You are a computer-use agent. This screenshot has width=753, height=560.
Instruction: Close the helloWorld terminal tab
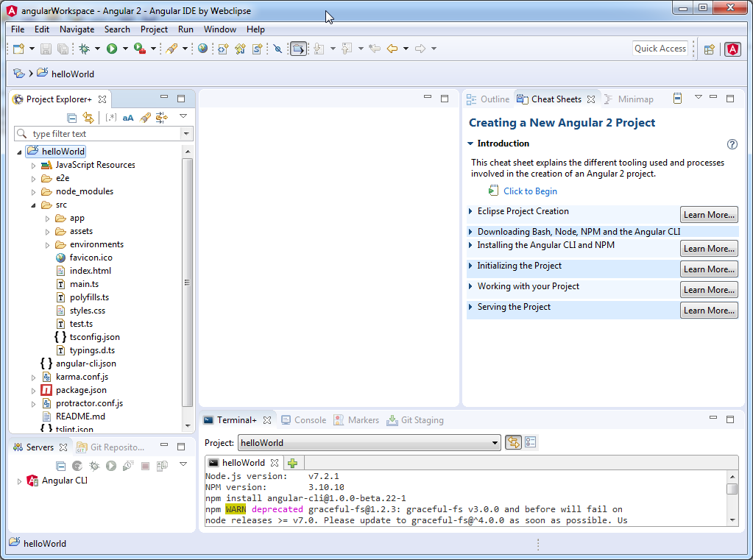(x=275, y=463)
